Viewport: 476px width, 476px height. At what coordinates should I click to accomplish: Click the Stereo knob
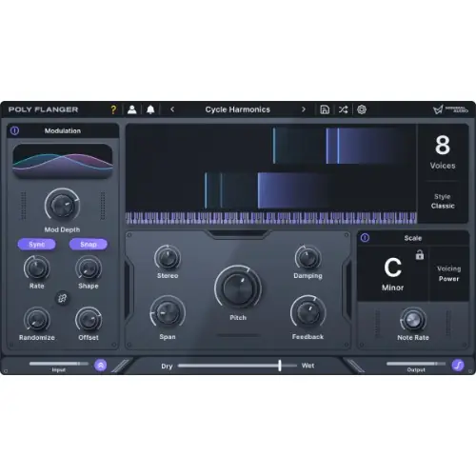point(168,258)
